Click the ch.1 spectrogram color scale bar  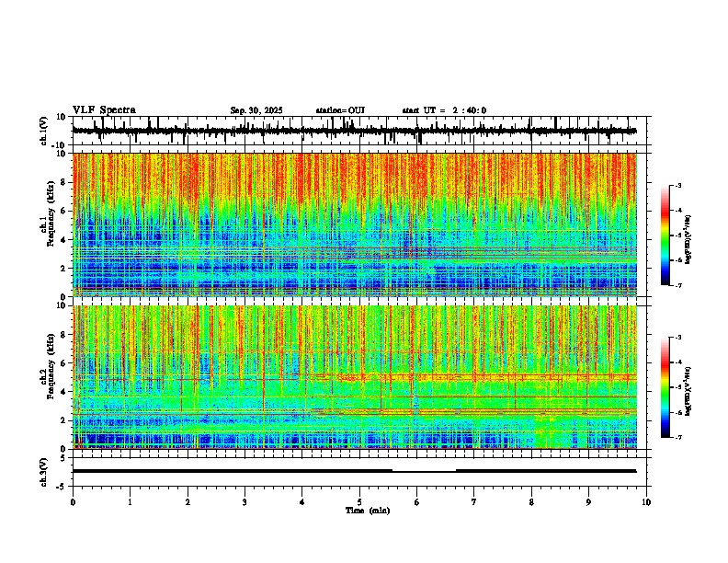665,236
